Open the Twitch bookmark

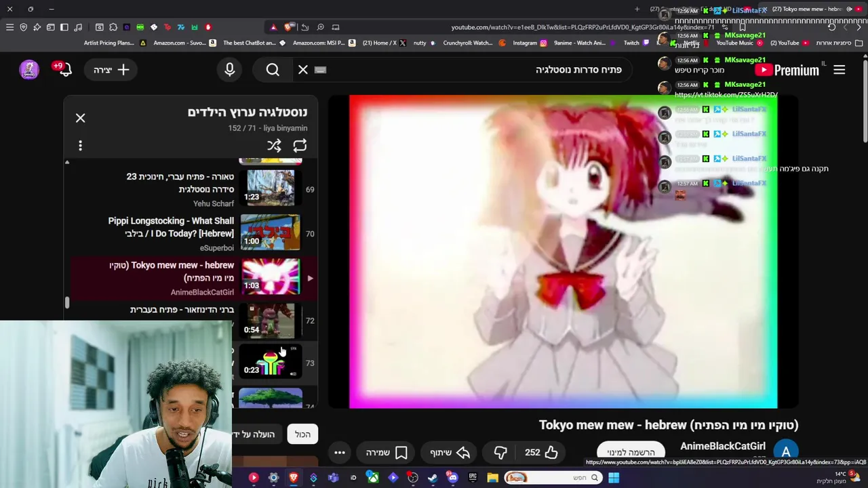pos(636,43)
